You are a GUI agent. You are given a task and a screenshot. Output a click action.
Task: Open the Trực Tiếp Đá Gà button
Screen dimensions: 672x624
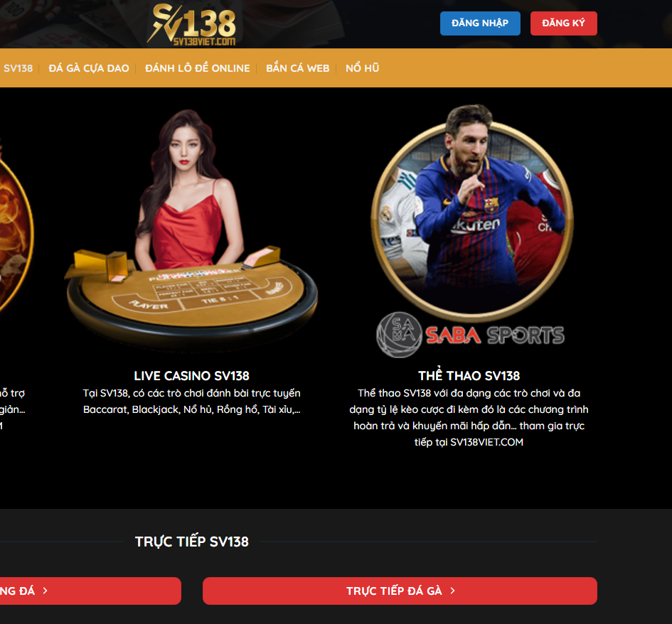[x=400, y=591]
